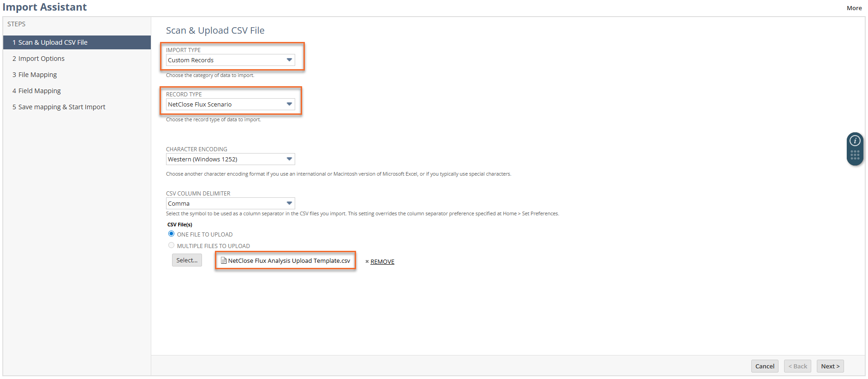Screen dimensions: 868x379
Task: Click the Scan & Upload CSV File heading
Action: pyautogui.click(x=215, y=30)
